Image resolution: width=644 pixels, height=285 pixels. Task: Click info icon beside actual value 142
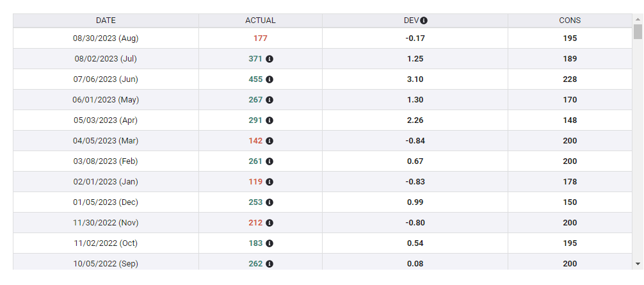click(270, 141)
